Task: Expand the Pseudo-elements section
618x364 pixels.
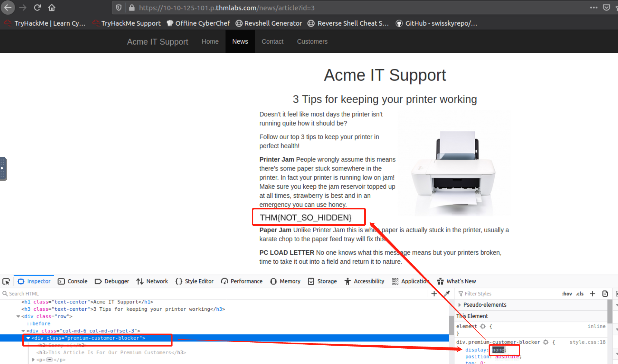Action: [x=460, y=305]
